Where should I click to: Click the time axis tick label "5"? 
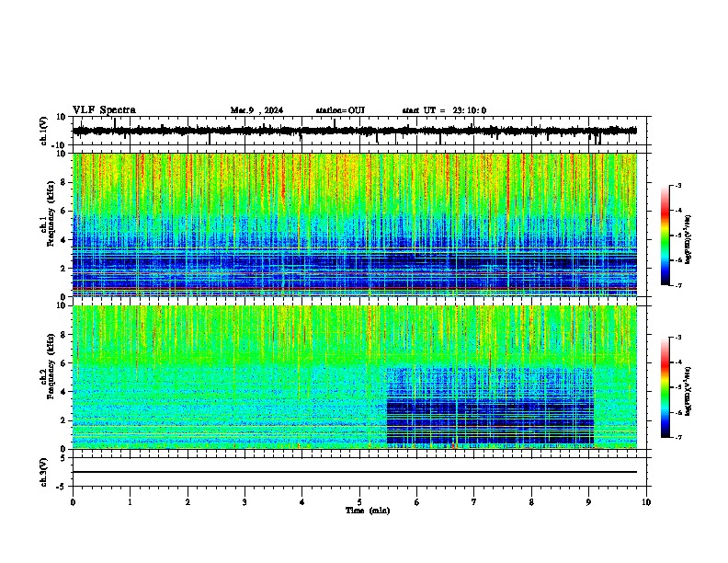click(x=359, y=502)
